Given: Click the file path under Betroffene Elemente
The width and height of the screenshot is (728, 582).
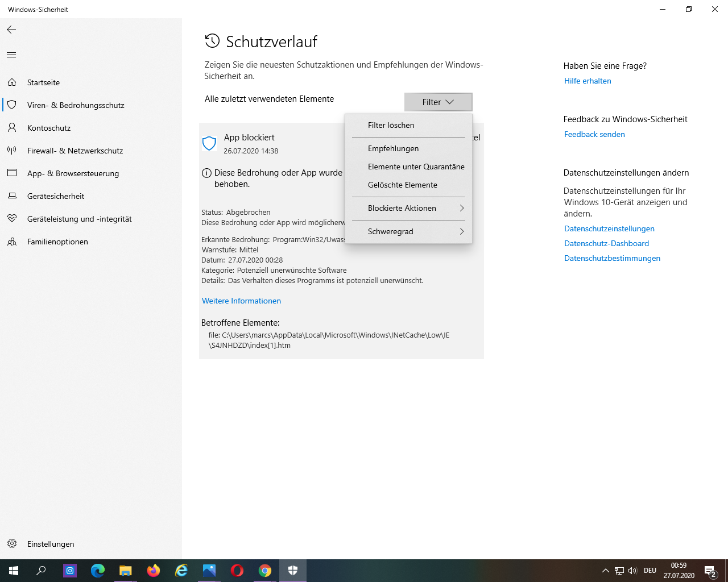Looking at the screenshot, I should (x=329, y=340).
